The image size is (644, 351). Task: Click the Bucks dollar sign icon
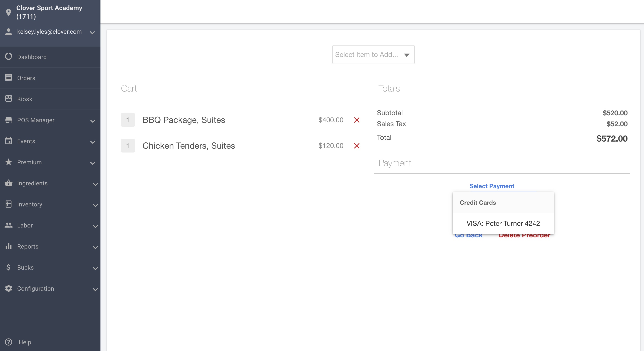tap(9, 267)
